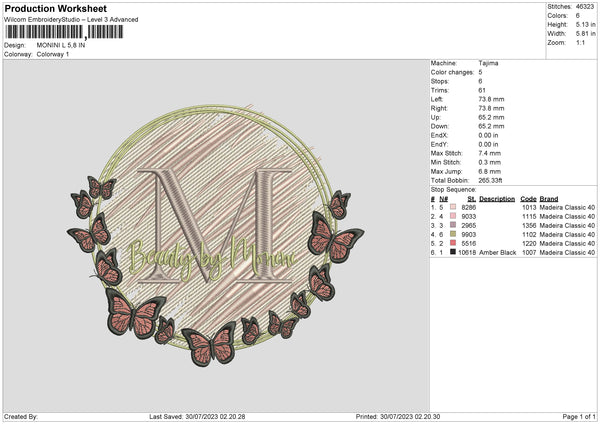Click thread code 1013
Image resolution: width=600 pixels, height=424 pixels.
(529, 207)
